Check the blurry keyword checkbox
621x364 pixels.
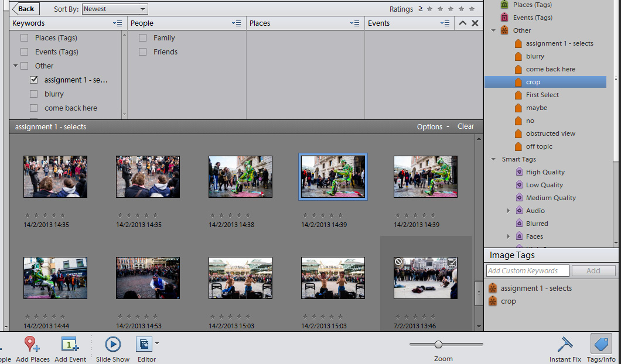(33, 94)
